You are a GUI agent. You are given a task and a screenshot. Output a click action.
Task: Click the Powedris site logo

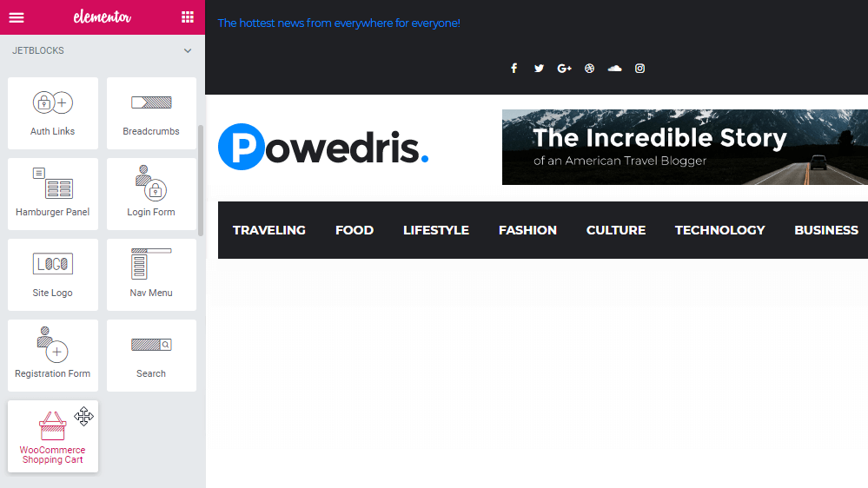323,147
